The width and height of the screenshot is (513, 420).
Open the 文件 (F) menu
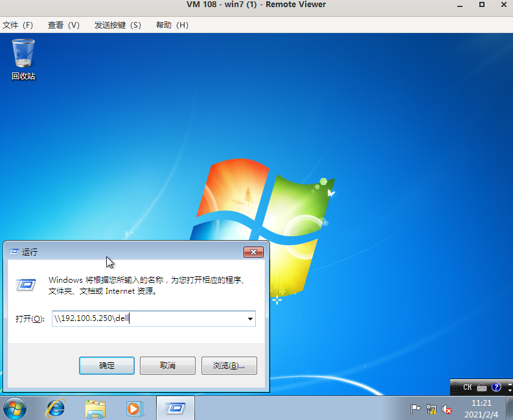coord(17,25)
